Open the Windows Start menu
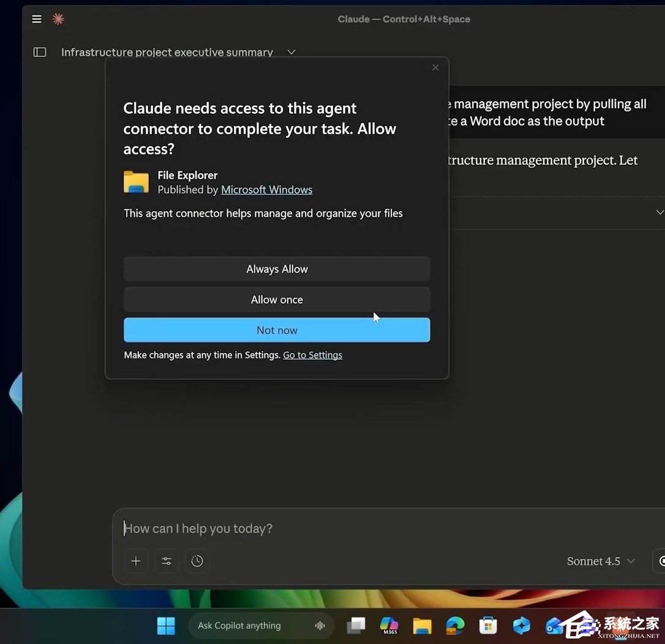Screen dimensions: 665x644 (x=166, y=626)
